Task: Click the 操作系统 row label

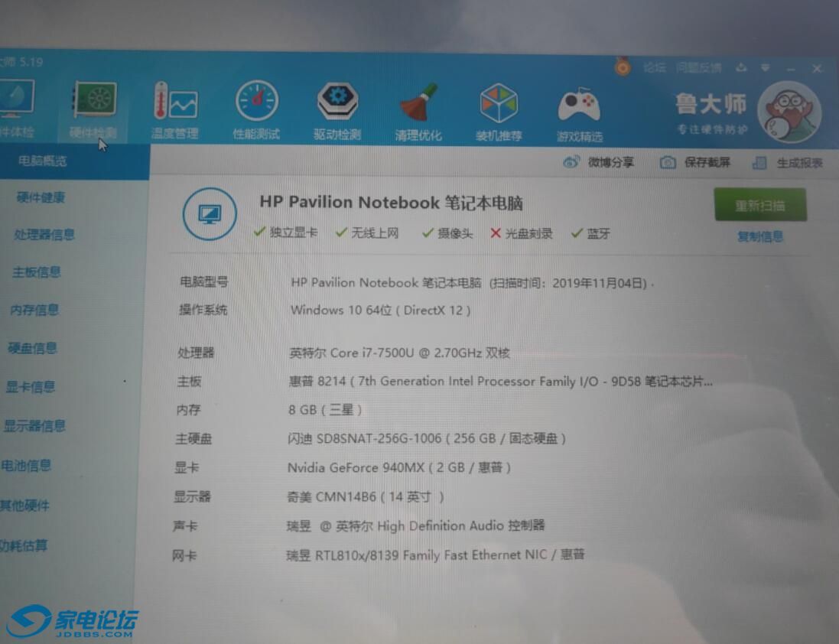Action: (x=203, y=310)
